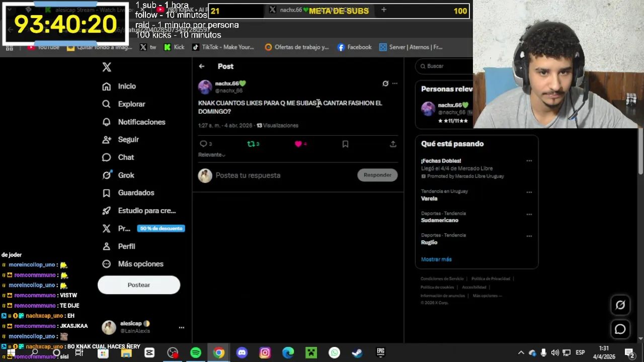Open the Server Aternos bookmark
Screen dimensions: 644x362
(x=411, y=47)
